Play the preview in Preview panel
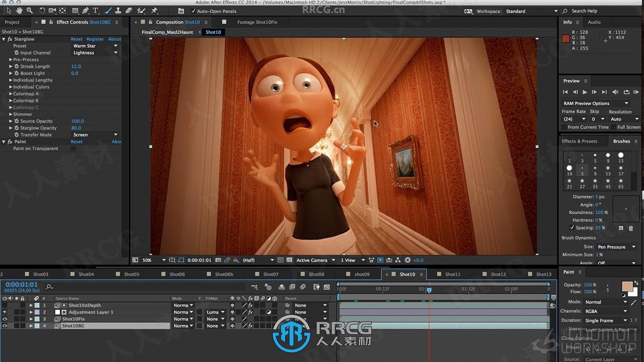 [x=585, y=92]
